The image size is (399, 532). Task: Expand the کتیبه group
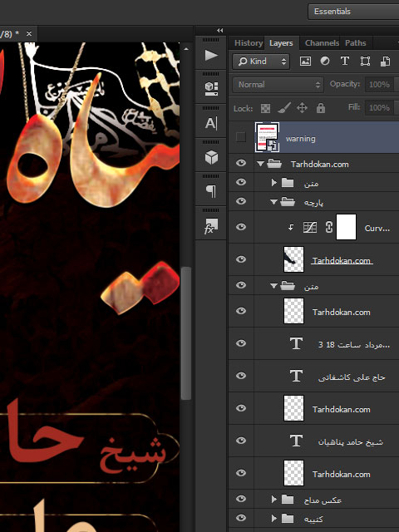pyautogui.click(x=273, y=518)
